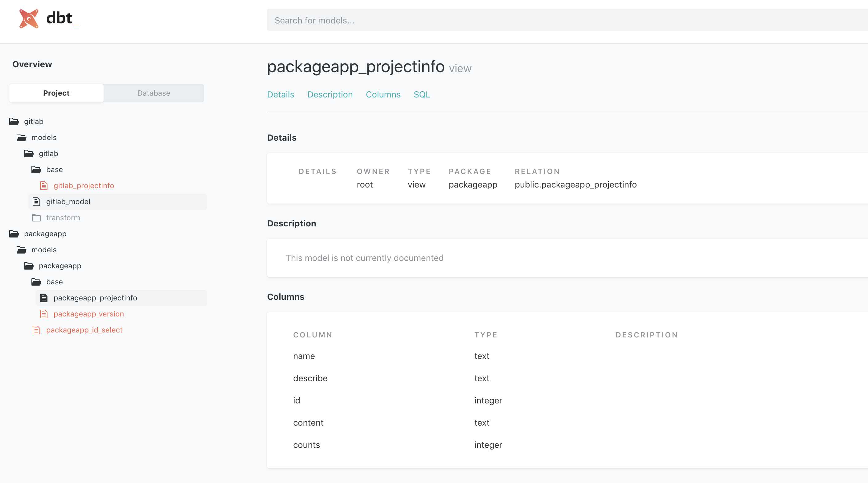
Task: Open packageapp_version model
Action: (x=89, y=314)
